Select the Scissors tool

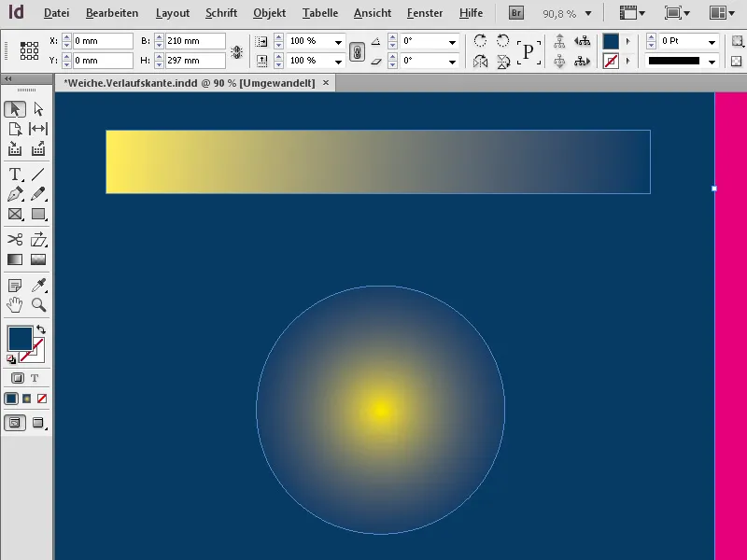tap(15, 240)
